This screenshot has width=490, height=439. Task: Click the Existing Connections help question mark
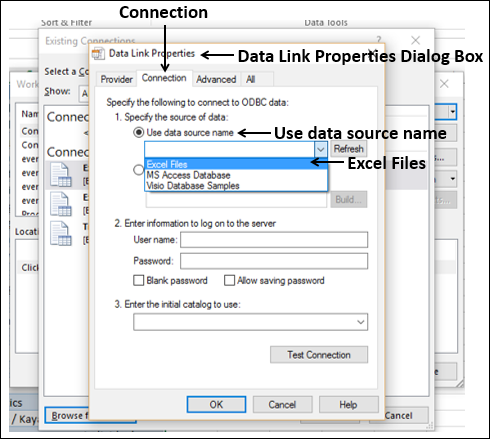(379, 40)
